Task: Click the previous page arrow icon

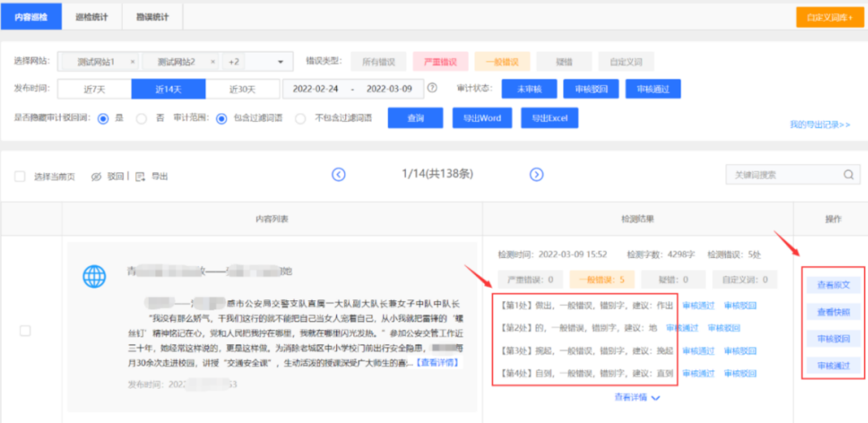Action: click(339, 175)
